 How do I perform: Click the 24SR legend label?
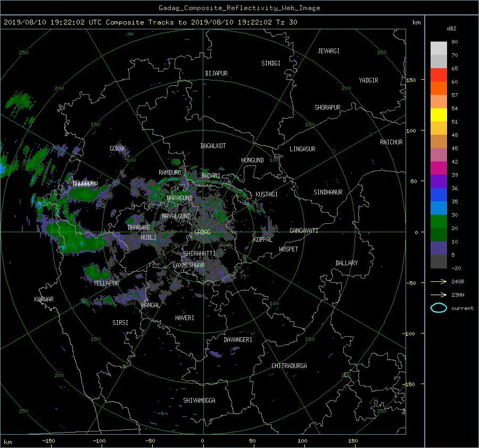(458, 282)
